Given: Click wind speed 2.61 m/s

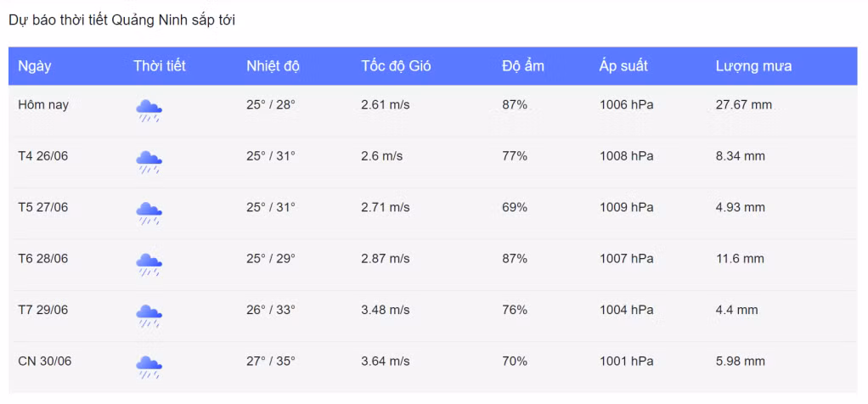Looking at the screenshot, I should [x=386, y=104].
